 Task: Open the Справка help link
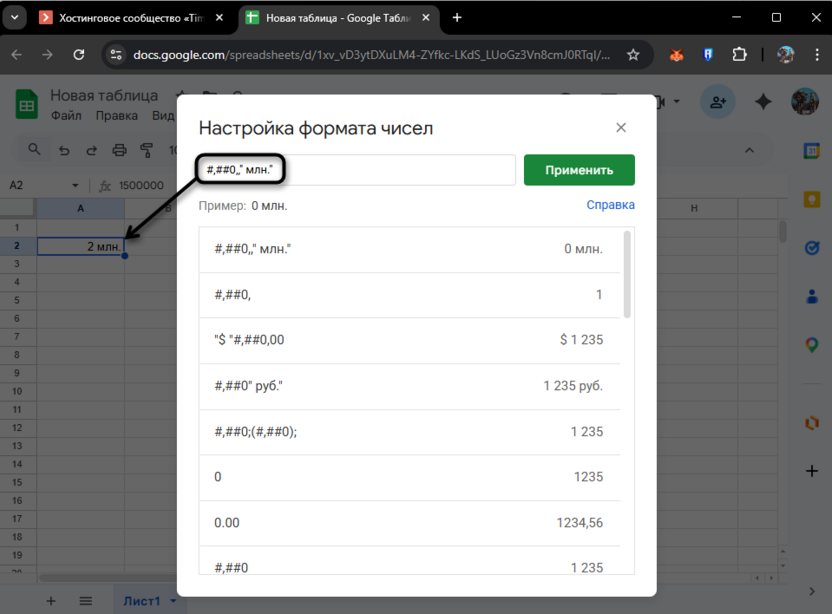click(x=611, y=204)
